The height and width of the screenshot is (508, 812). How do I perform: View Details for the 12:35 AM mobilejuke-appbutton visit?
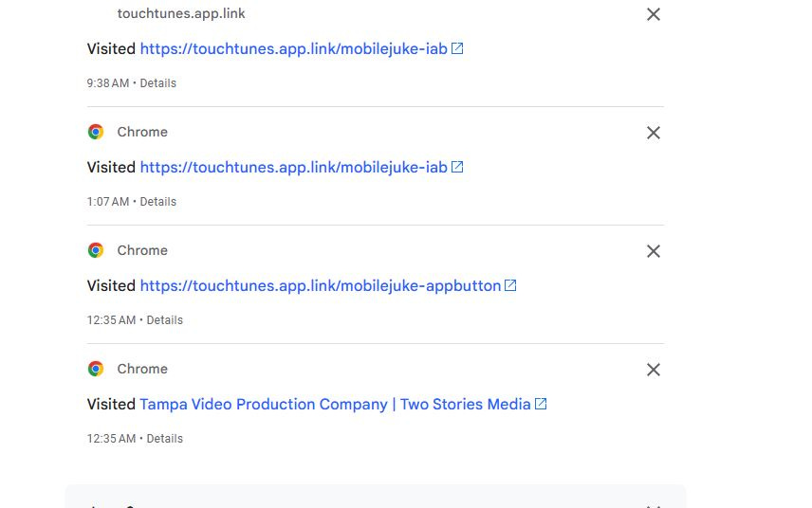(165, 320)
